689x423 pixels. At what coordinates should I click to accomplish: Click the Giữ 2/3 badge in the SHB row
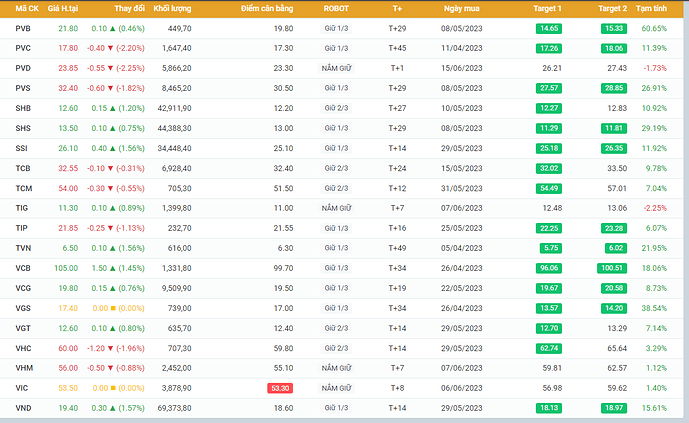coord(336,108)
